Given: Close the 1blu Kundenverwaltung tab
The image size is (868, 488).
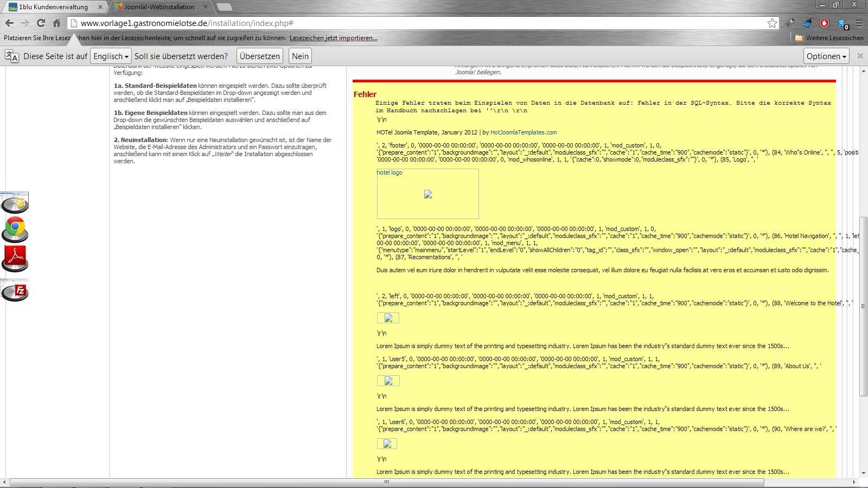Looking at the screenshot, I should click(100, 7).
